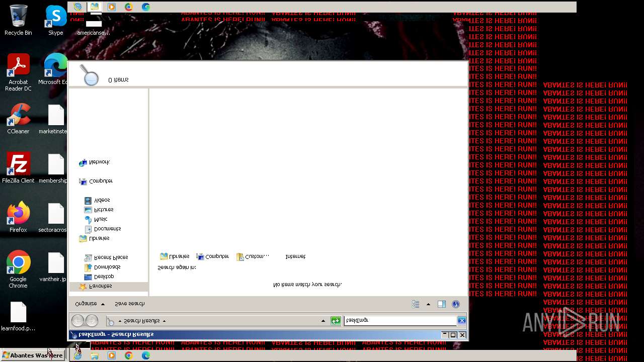Search again in Computer

(x=212, y=256)
